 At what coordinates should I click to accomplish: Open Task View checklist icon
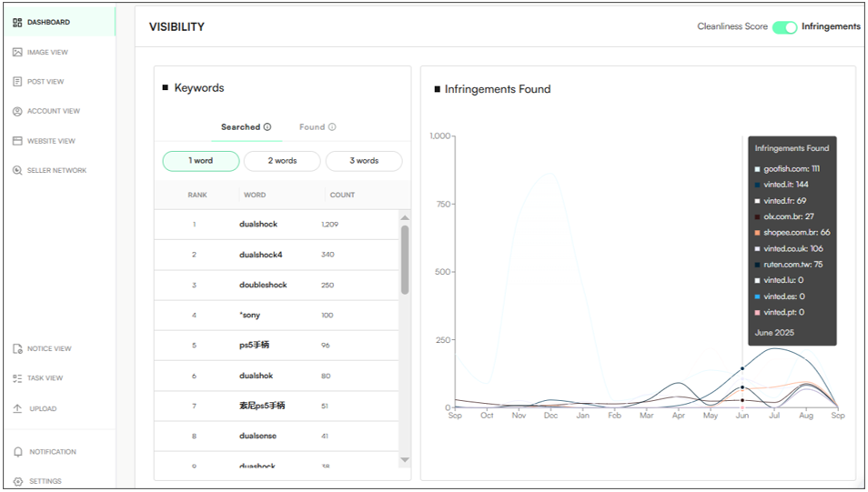(x=17, y=378)
